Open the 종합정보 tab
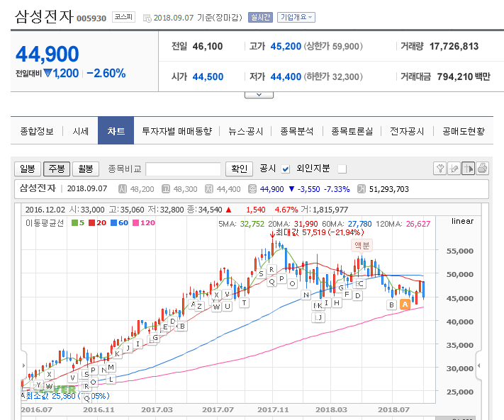Image resolution: width=504 pixels, height=420 pixels. 37,131
